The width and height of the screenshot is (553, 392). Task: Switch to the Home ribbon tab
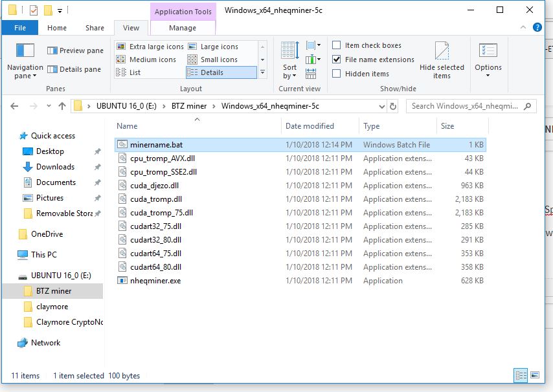(57, 28)
